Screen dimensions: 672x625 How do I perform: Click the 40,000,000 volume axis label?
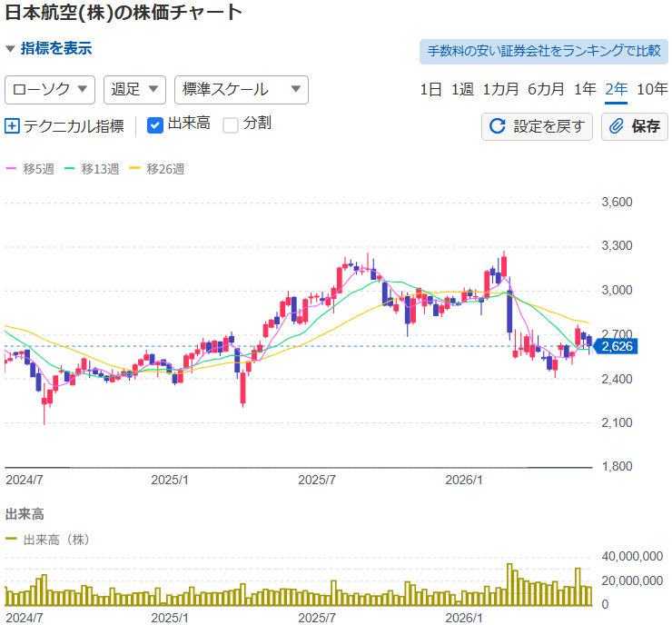tap(632, 556)
